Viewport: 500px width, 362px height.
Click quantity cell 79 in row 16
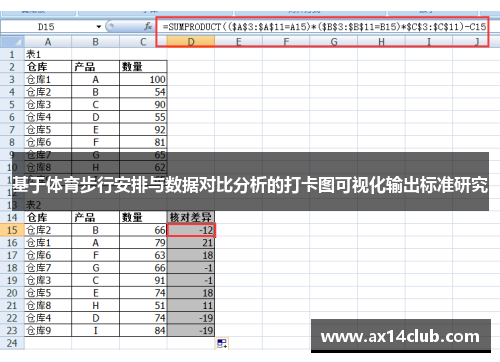pos(143,243)
